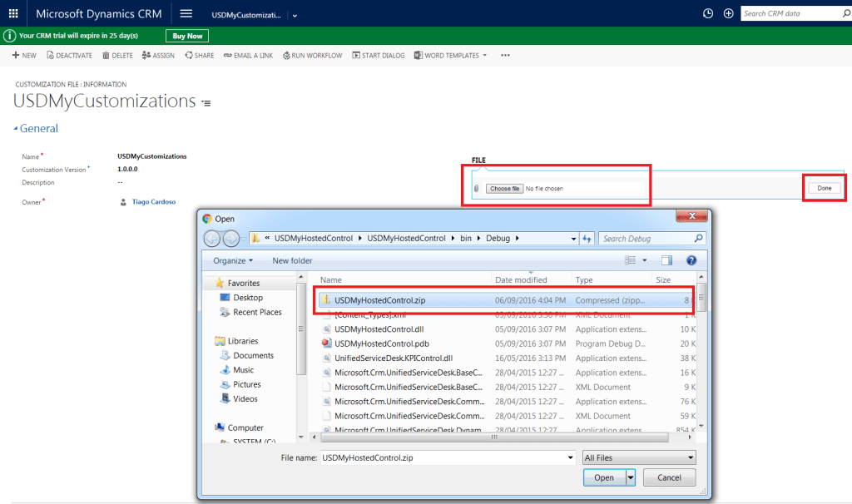852x504 pixels.
Task: Open the USDMyCustomizations navigation dropdown arrow
Action: 294,14
